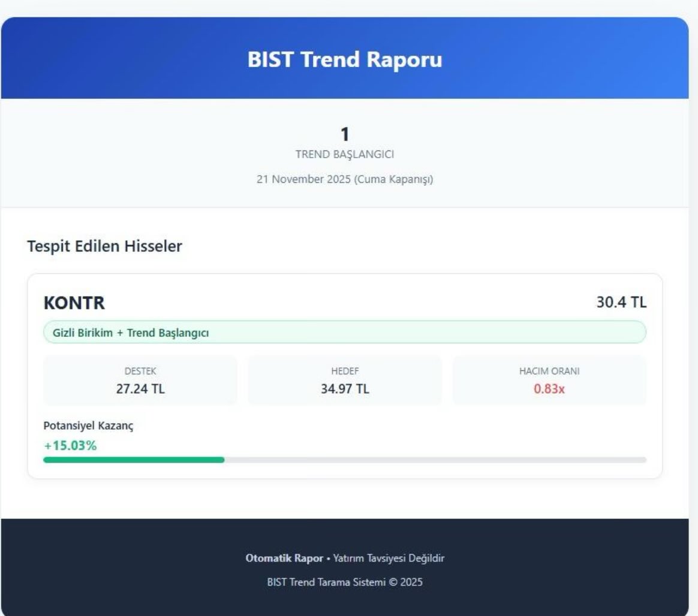Select the KONTR stock ticker

[x=74, y=303]
